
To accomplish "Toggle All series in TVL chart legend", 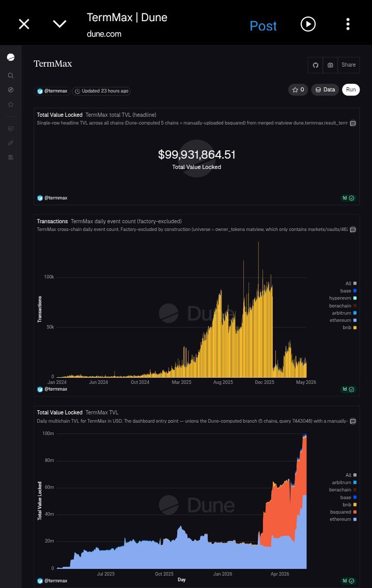I will (351, 475).
